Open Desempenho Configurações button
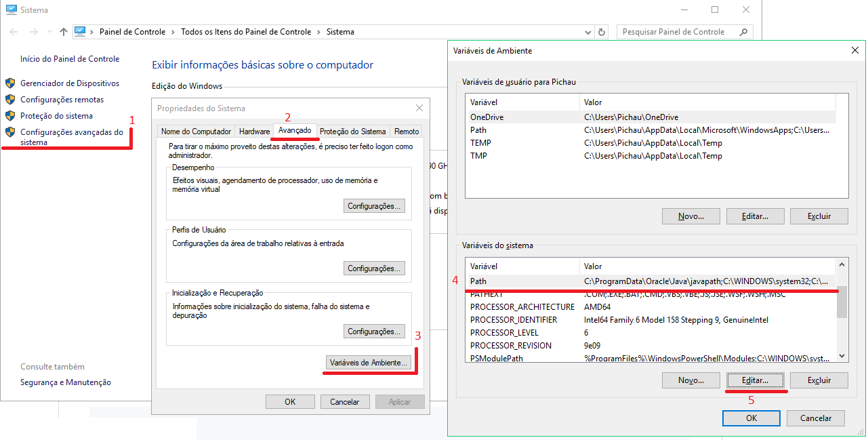The height and width of the screenshot is (440, 868). tap(374, 205)
